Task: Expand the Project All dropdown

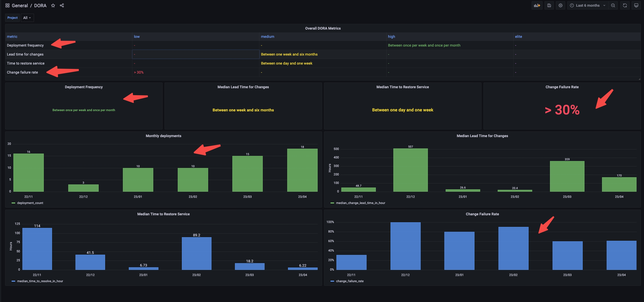Action: (x=27, y=18)
